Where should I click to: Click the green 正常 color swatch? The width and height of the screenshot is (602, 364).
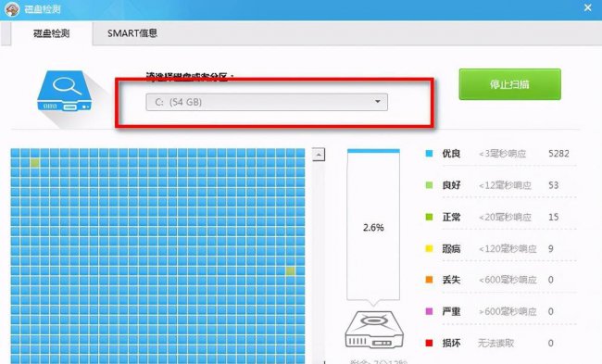429,217
